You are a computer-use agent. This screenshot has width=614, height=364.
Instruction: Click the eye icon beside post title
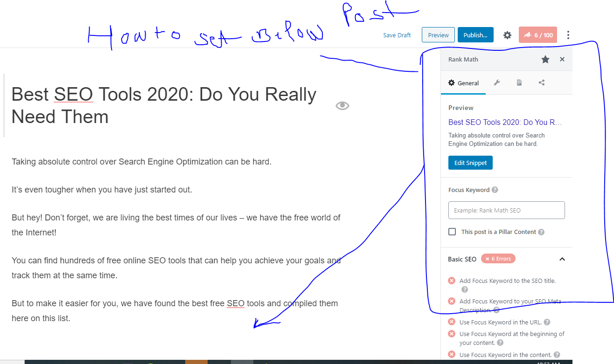click(x=342, y=106)
